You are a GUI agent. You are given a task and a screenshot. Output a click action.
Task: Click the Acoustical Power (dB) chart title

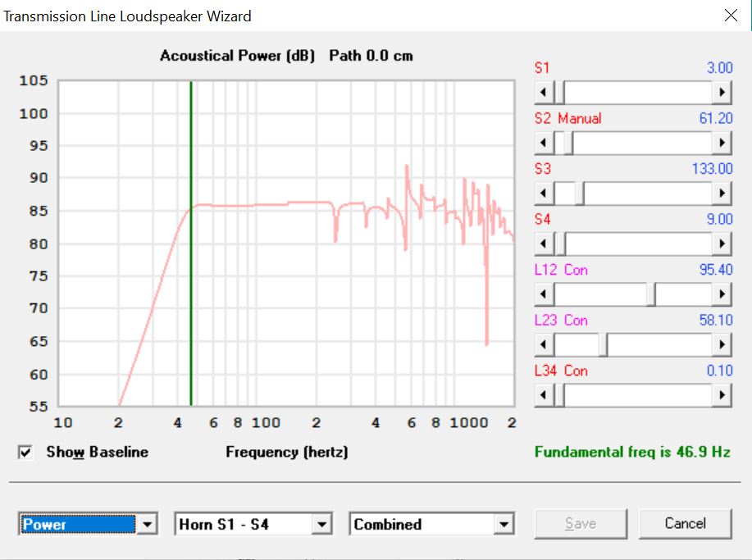[x=237, y=56]
